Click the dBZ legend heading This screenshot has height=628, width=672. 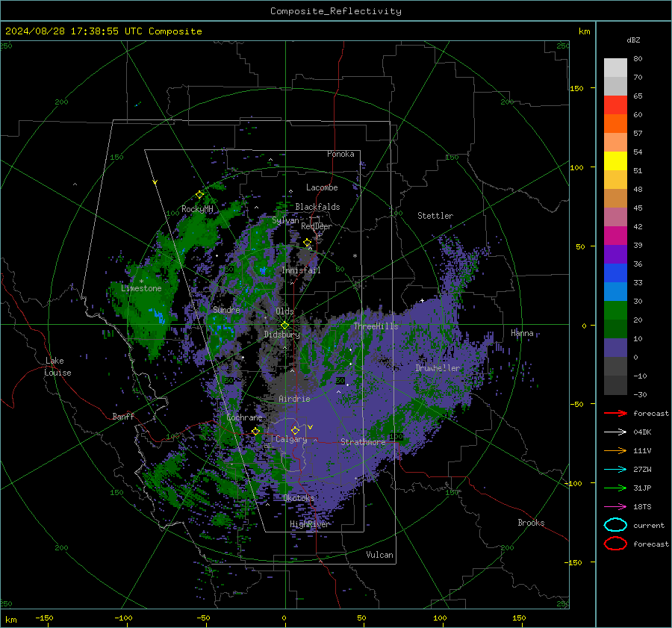[633, 40]
